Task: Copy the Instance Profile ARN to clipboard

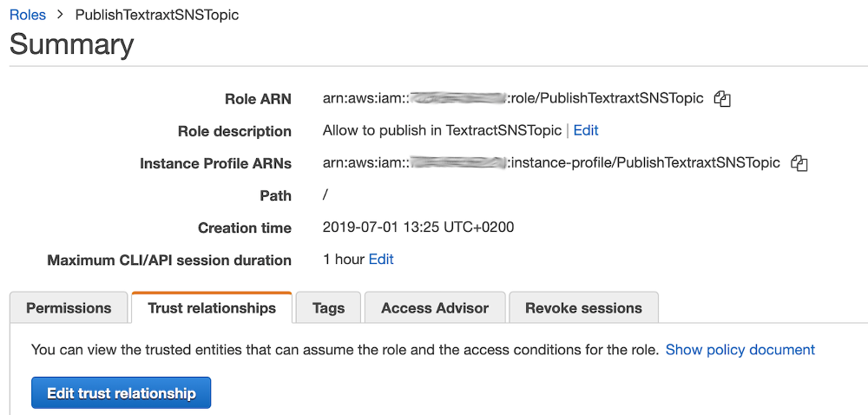Action: [799, 163]
